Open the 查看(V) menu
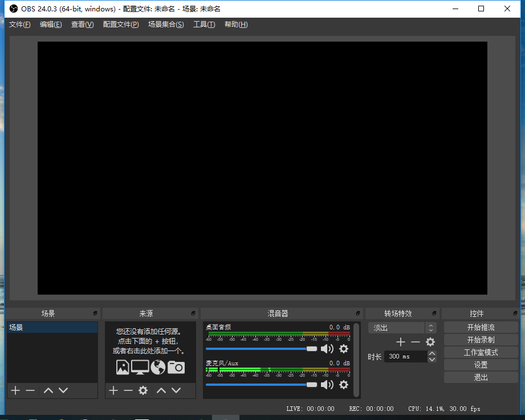Image resolution: width=525 pixels, height=420 pixels. [82, 25]
